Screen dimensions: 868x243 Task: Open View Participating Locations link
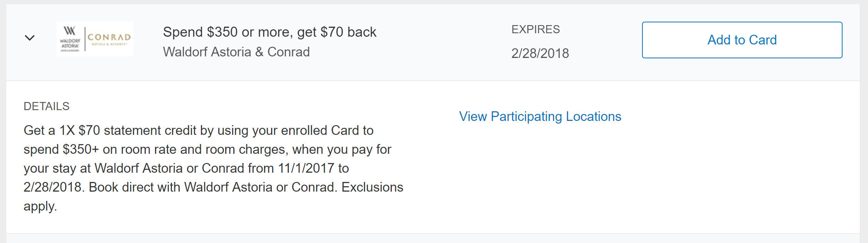[x=540, y=116]
